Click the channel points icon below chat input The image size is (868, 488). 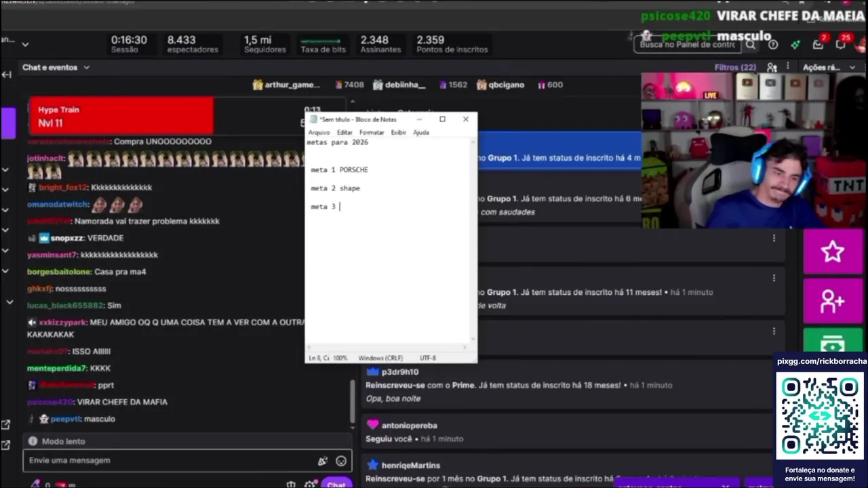click(35, 484)
